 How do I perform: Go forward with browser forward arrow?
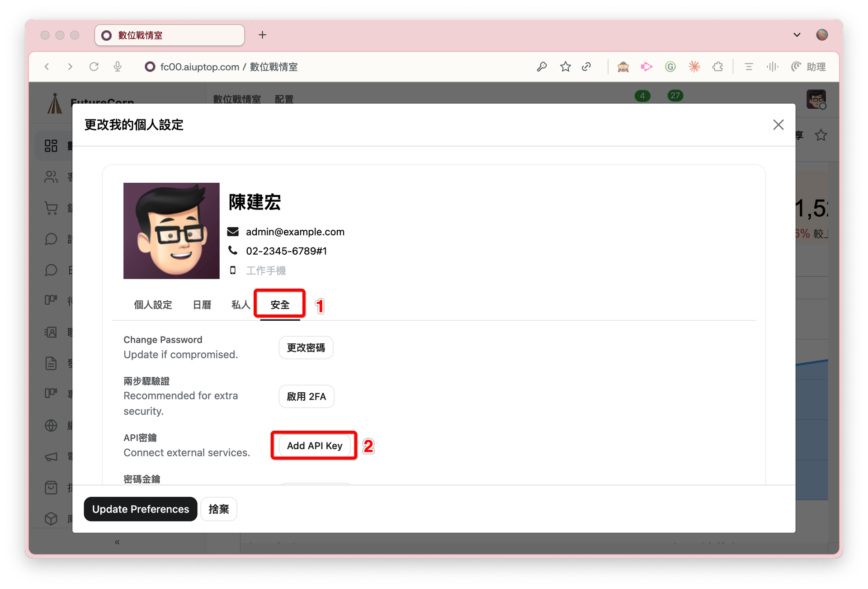coord(70,67)
